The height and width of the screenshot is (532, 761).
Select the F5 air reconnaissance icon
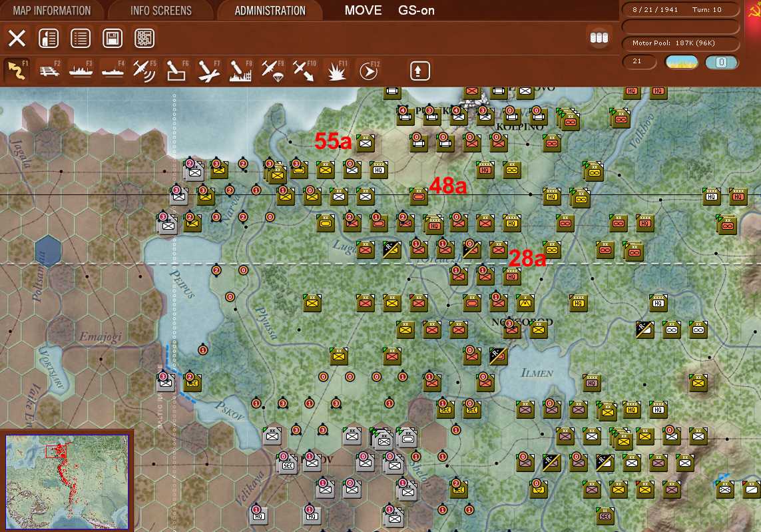click(x=144, y=71)
